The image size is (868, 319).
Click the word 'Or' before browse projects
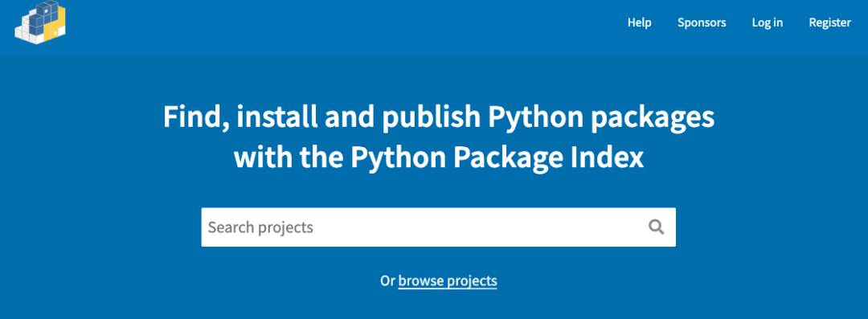point(387,280)
